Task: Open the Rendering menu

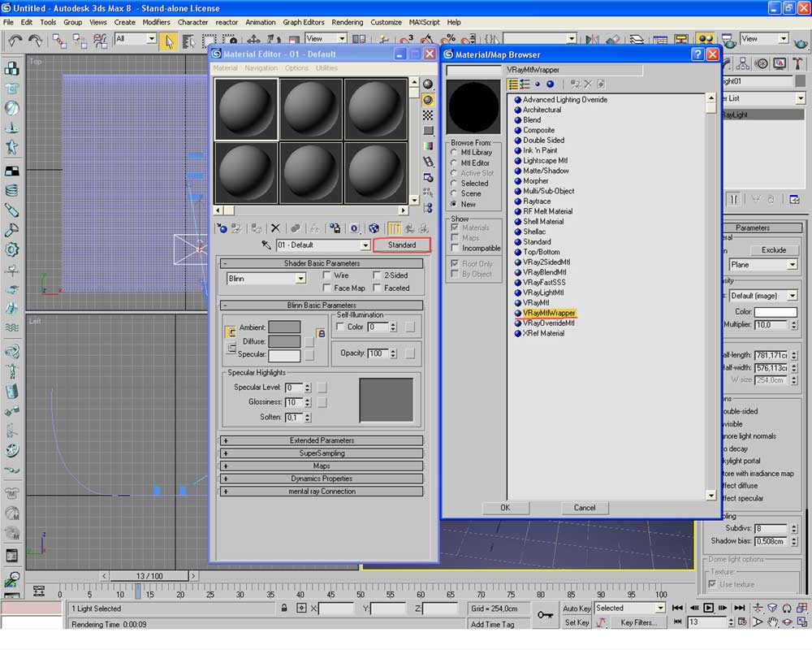Action: 347,22
